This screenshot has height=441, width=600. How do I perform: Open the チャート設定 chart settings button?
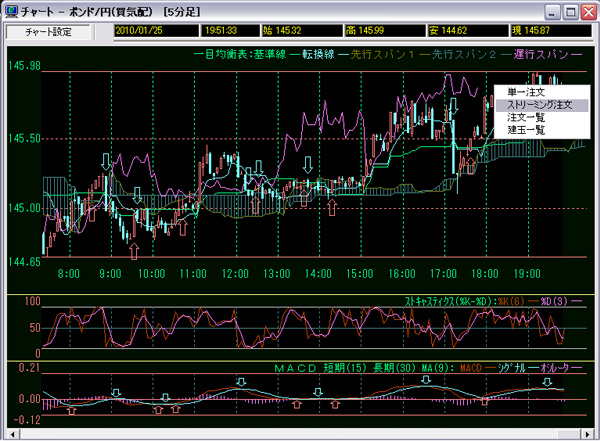click(x=48, y=32)
